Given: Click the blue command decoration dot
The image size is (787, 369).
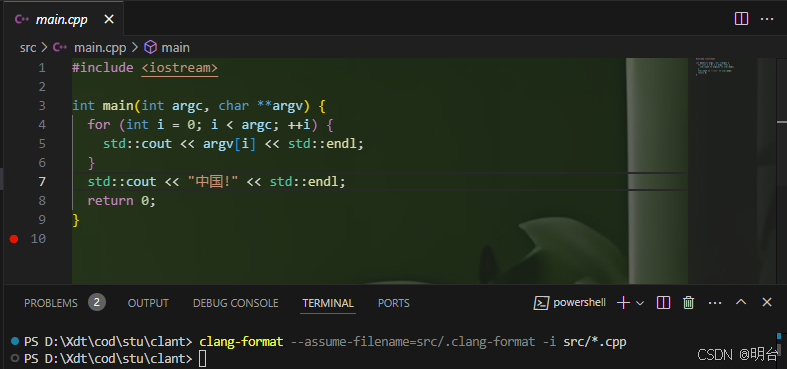Looking at the screenshot, I should (x=15, y=341).
